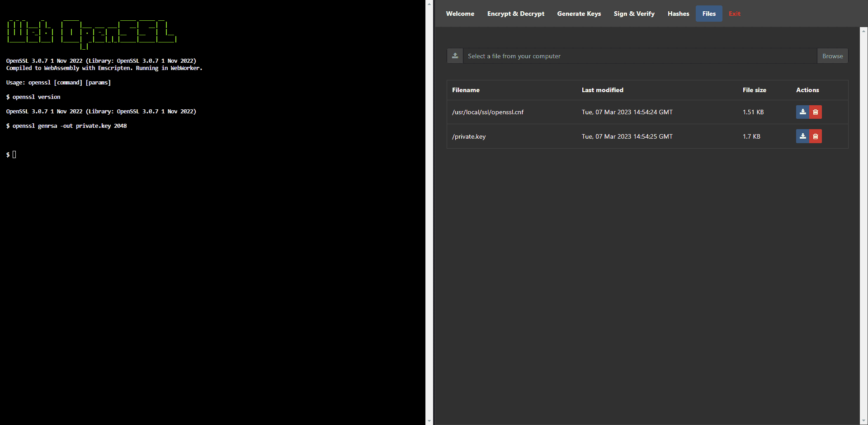Image resolution: width=868 pixels, height=425 pixels.
Task: Switch to Encrypt & Decrypt tab
Action: pyautogui.click(x=516, y=14)
